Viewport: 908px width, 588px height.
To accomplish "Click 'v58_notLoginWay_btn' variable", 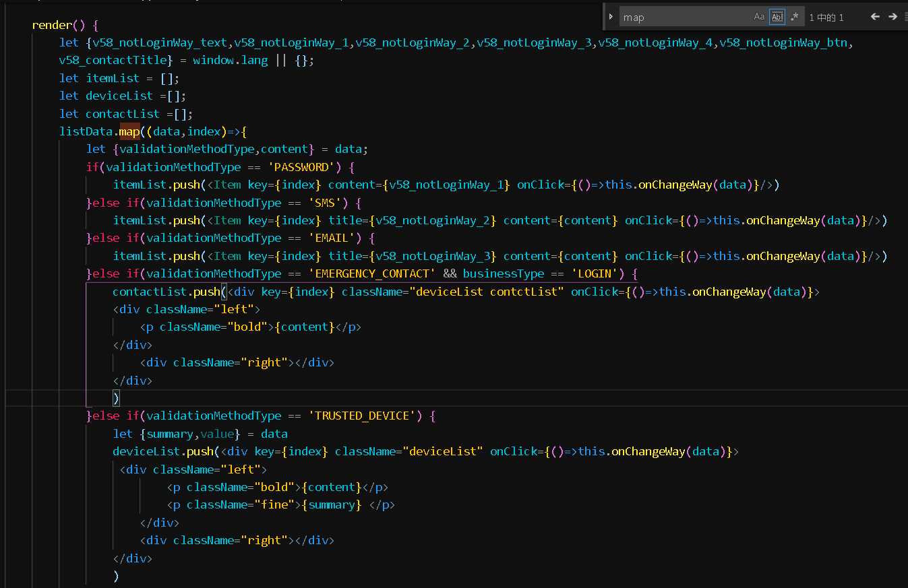I will click(x=783, y=42).
